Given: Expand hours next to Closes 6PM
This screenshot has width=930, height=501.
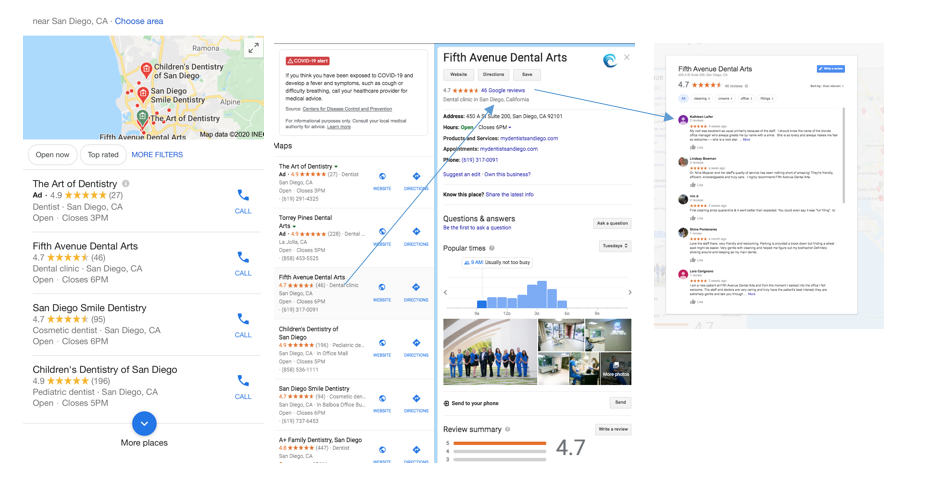Looking at the screenshot, I should [x=509, y=127].
